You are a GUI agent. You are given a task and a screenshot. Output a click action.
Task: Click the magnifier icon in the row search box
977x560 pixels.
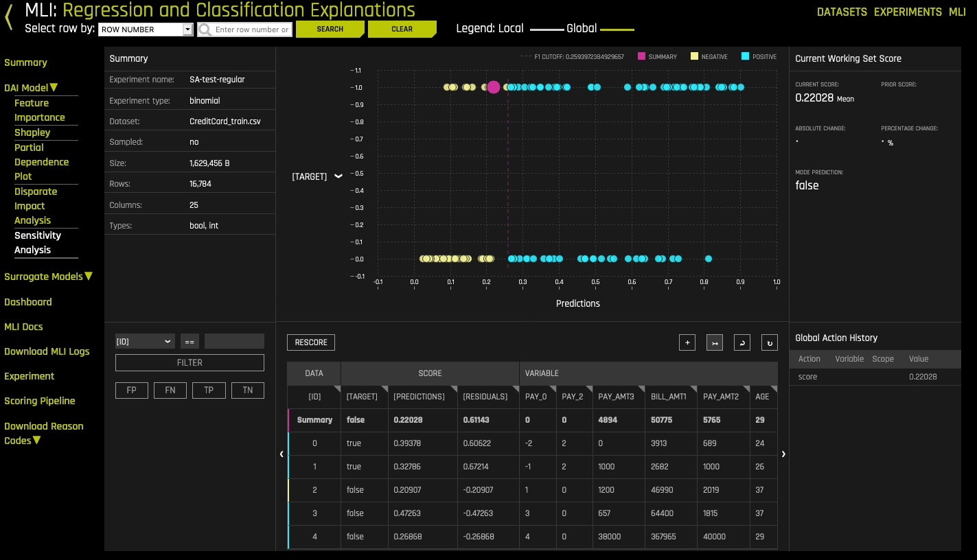tap(205, 30)
